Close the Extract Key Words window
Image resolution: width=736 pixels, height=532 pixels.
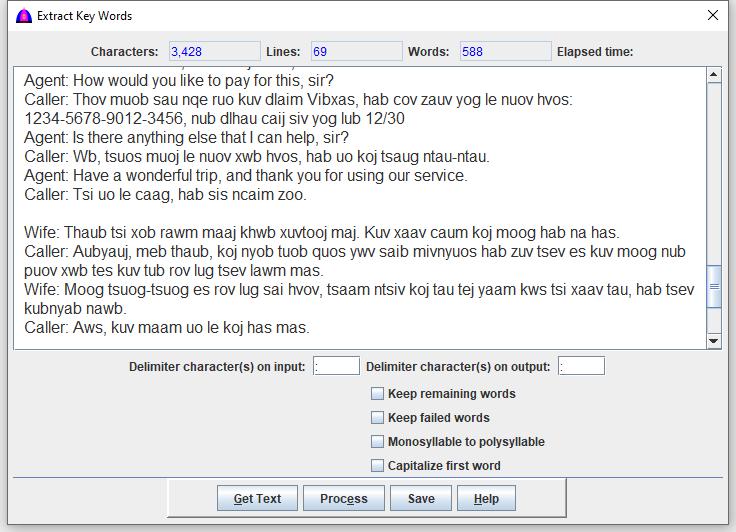(713, 16)
